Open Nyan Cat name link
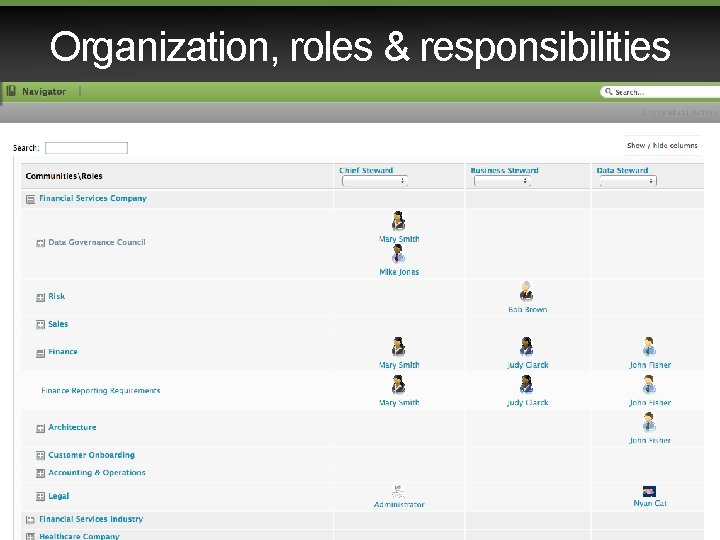The width and height of the screenshot is (720, 540). tap(650, 503)
